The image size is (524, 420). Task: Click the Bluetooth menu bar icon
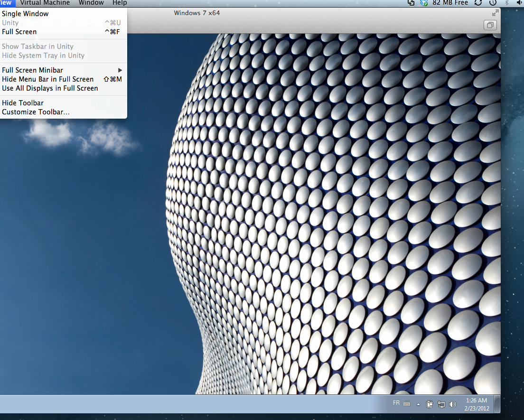tap(506, 3)
